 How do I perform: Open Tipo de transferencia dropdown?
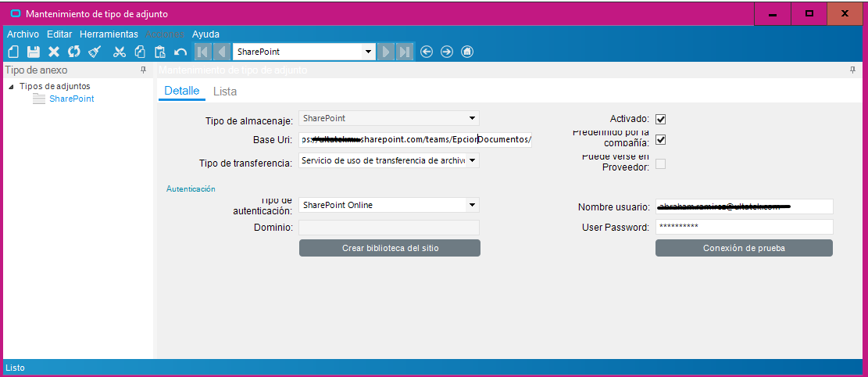[472, 160]
